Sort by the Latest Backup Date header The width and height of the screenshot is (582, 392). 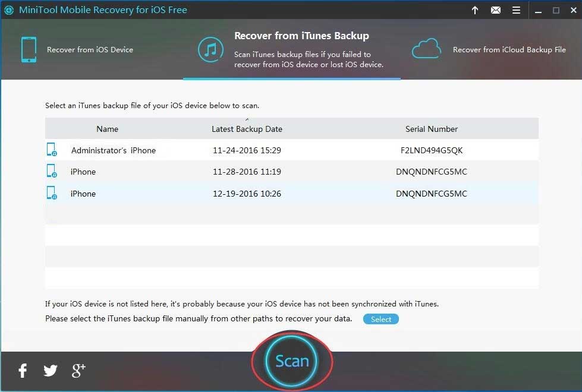pyautogui.click(x=247, y=129)
